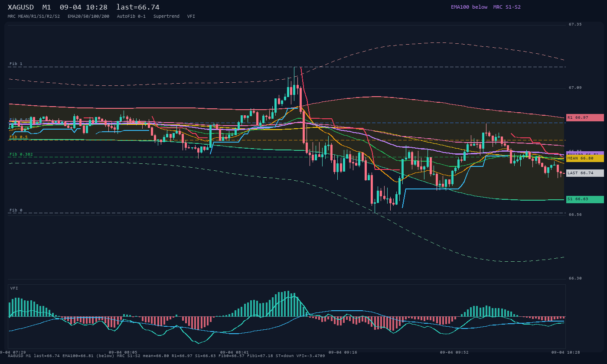Click the 'Fib 1' level label

pos(16,64)
